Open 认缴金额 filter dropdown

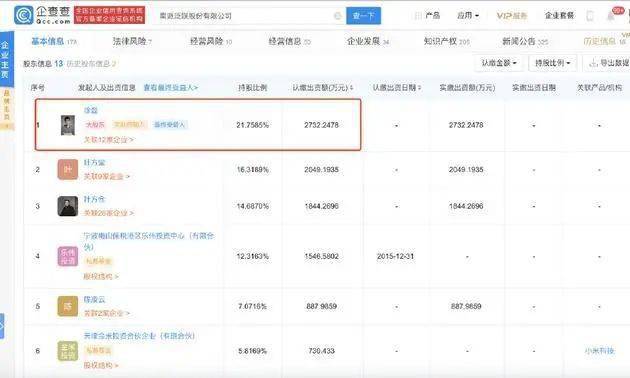[499, 63]
